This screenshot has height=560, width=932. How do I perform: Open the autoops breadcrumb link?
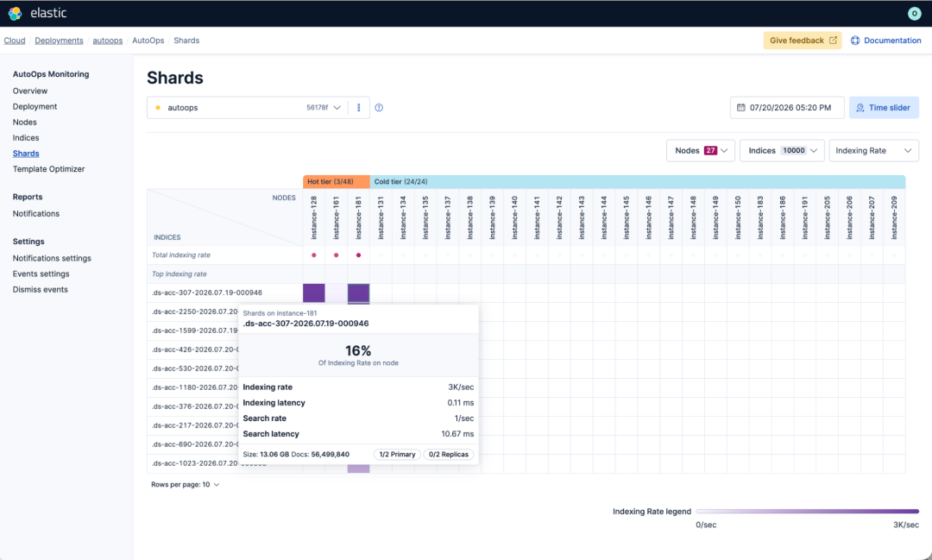click(108, 41)
